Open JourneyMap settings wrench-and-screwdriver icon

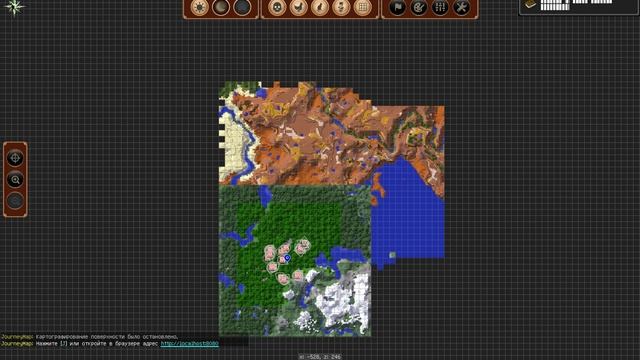[462, 7]
